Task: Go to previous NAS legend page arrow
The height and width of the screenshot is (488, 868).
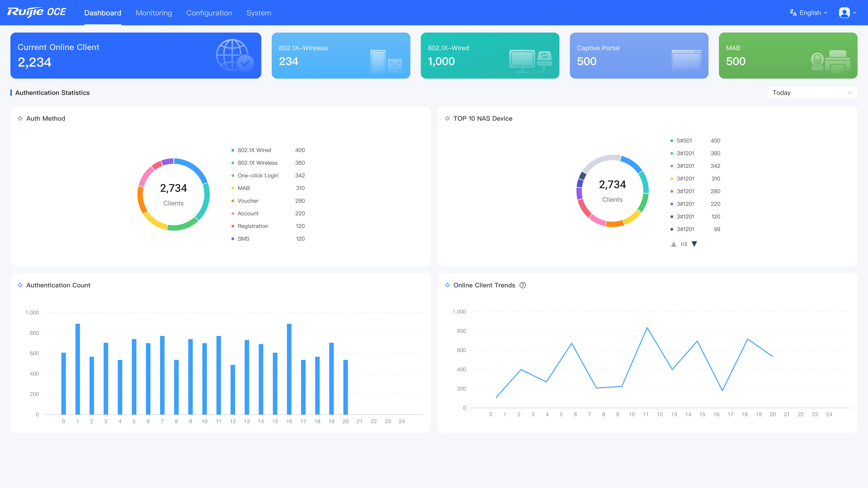Action: click(674, 244)
